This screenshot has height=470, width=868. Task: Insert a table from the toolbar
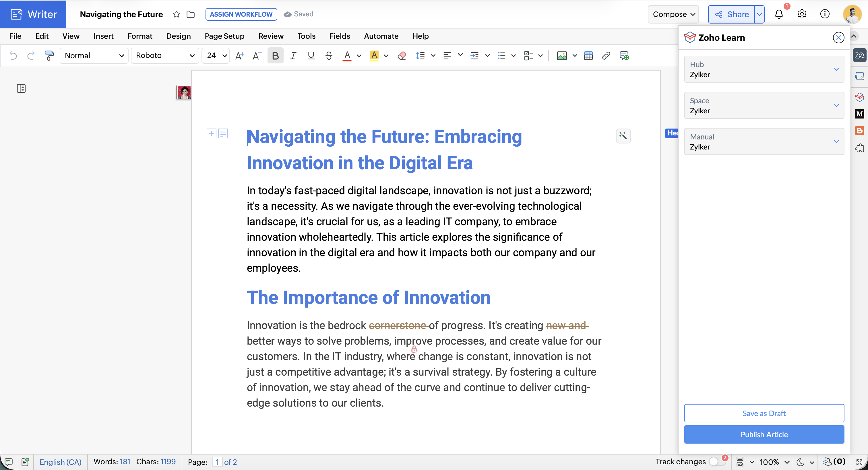click(588, 56)
